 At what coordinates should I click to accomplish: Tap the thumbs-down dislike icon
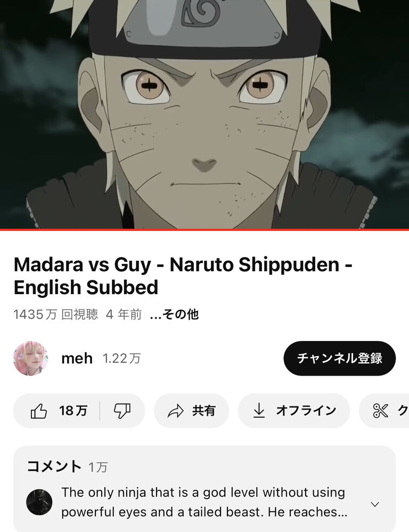(x=122, y=411)
